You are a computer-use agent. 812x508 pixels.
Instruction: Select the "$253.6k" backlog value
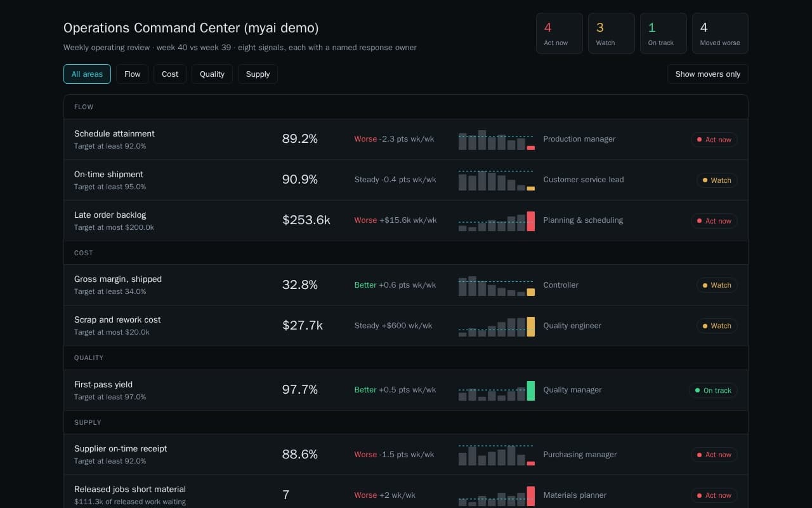click(306, 220)
